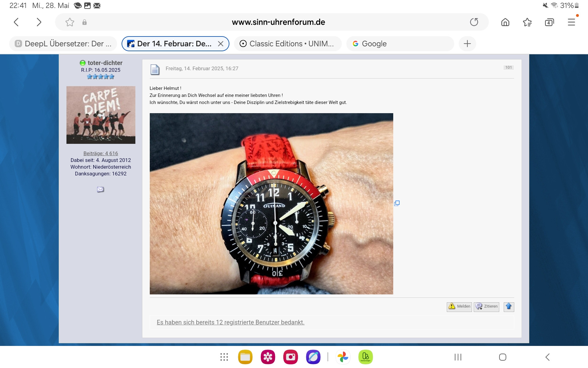This screenshot has height=368, width=588.
Task: Open the tab manager showing 4 tabs
Action: [549, 22]
